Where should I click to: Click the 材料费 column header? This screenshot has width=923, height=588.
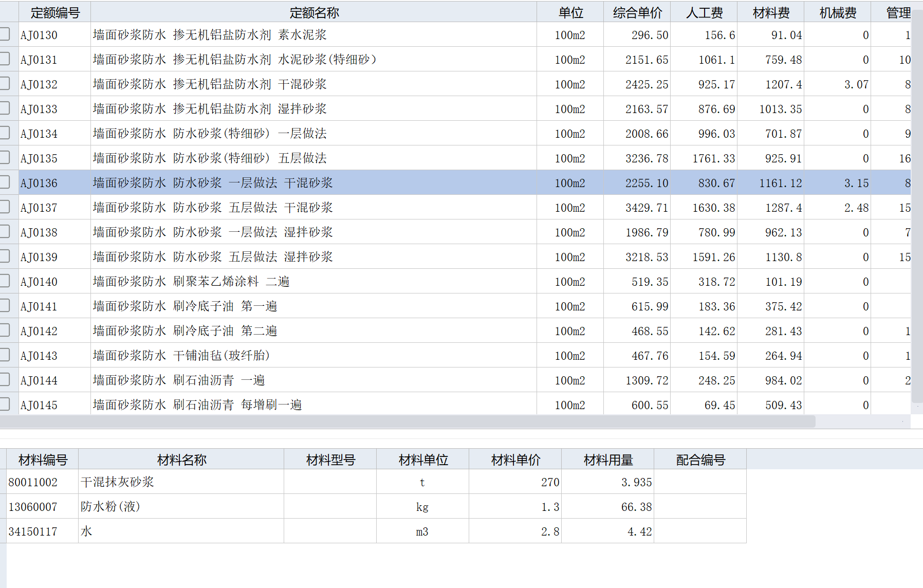pos(771,12)
